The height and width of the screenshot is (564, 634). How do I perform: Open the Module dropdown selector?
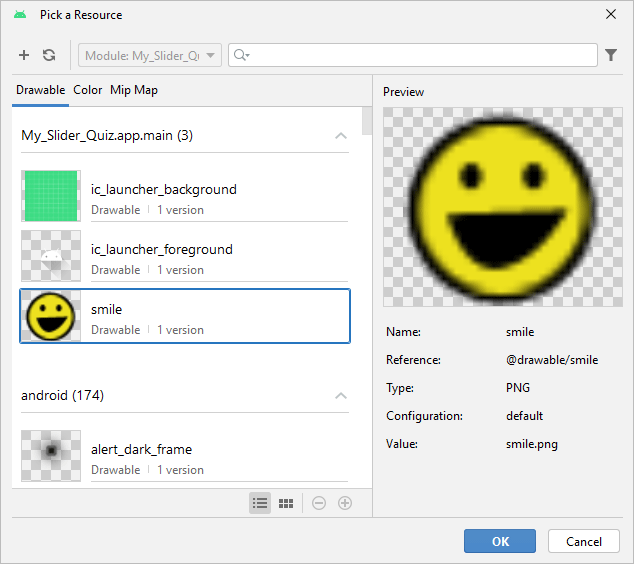(x=150, y=56)
